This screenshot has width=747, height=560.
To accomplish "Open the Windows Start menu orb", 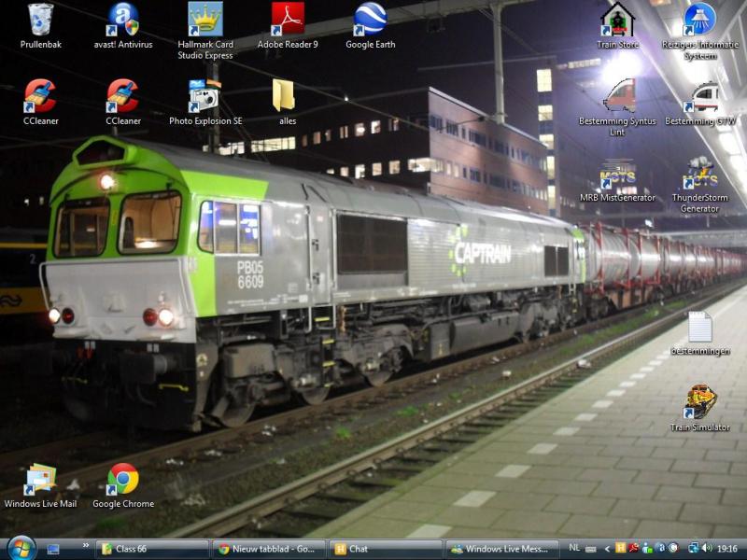I will 21,549.
